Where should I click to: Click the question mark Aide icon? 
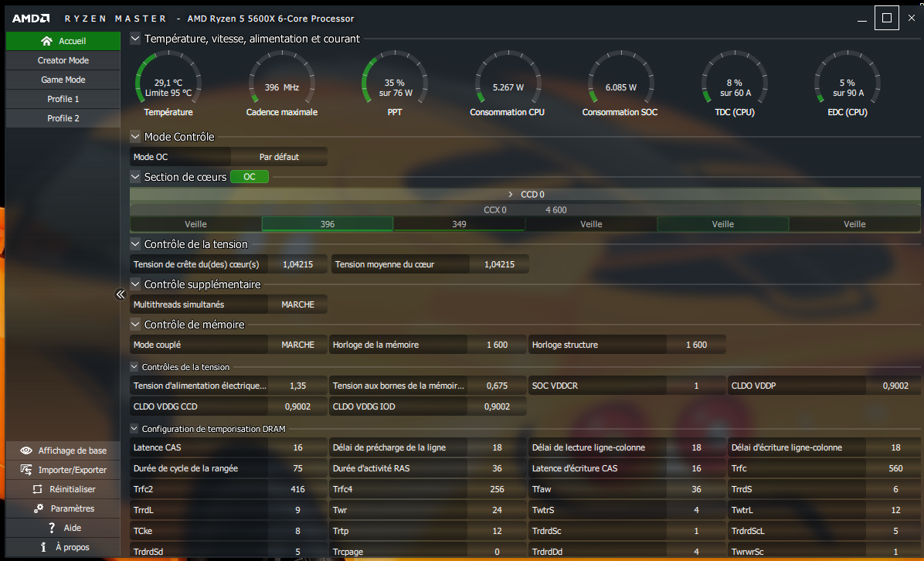pos(52,528)
